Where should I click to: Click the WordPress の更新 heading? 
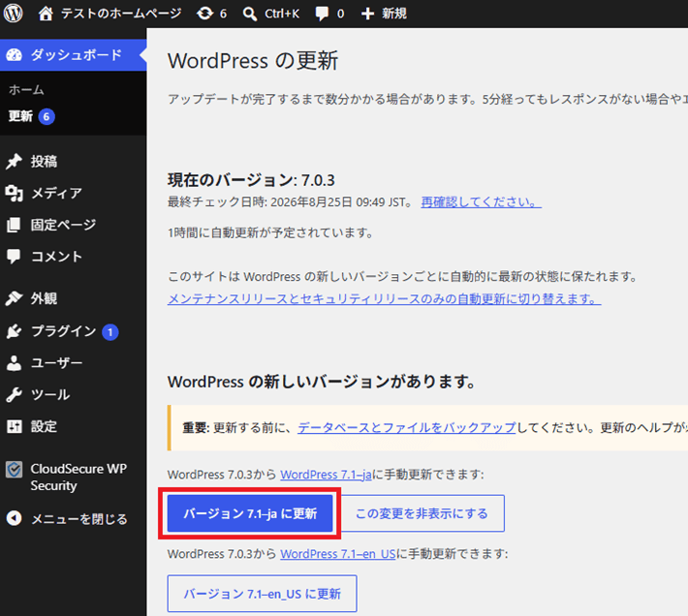pyautogui.click(x=253, y=60)
